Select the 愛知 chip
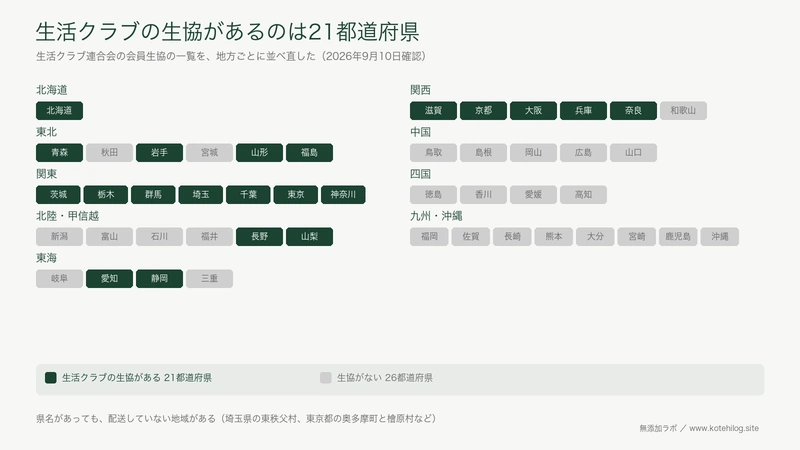Image resolution: width=800 pixels, height=450 pixels. tap(109, 279)
